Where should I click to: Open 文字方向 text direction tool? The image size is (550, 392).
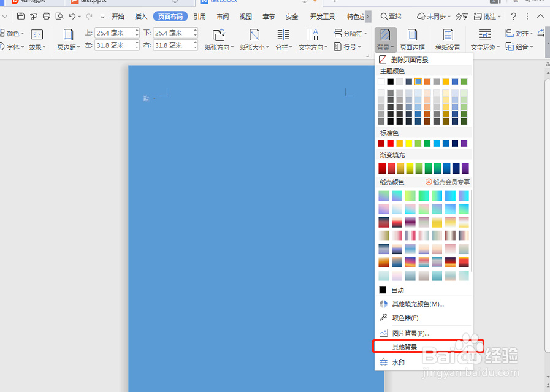[x=313, y=40]
